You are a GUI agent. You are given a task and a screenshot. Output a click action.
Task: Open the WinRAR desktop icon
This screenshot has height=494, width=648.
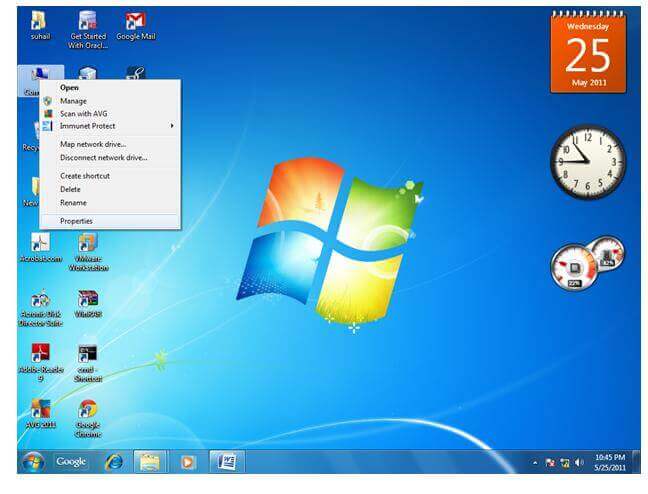(87, 298)
